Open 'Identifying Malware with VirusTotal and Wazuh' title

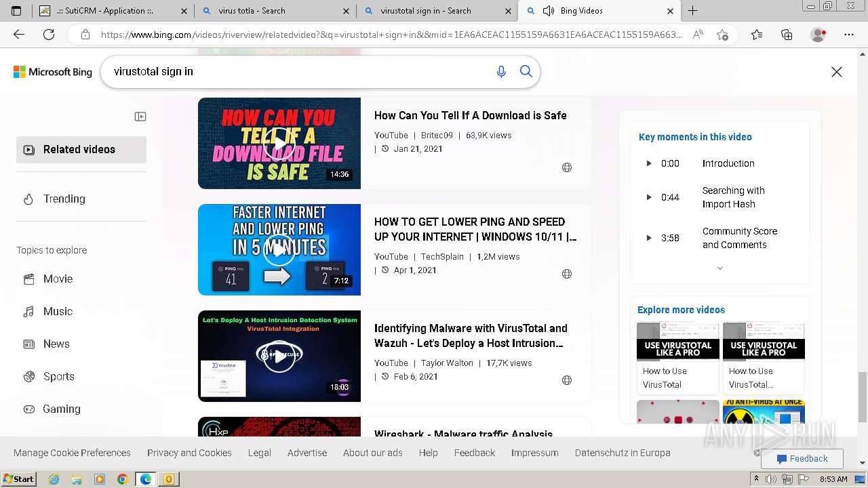click(x=471, y=335)
